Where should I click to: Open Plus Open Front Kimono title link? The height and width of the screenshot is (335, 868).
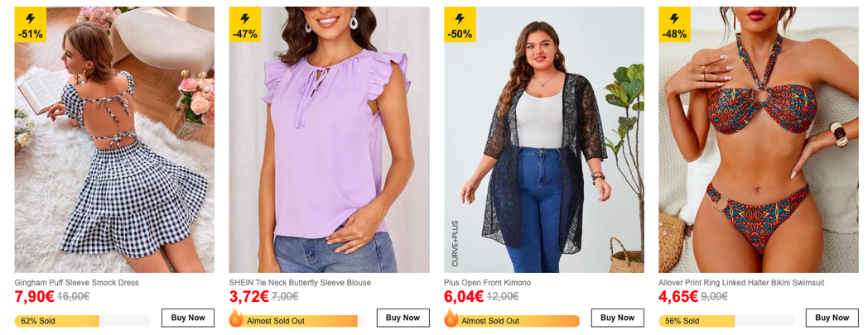pos(487,283)
